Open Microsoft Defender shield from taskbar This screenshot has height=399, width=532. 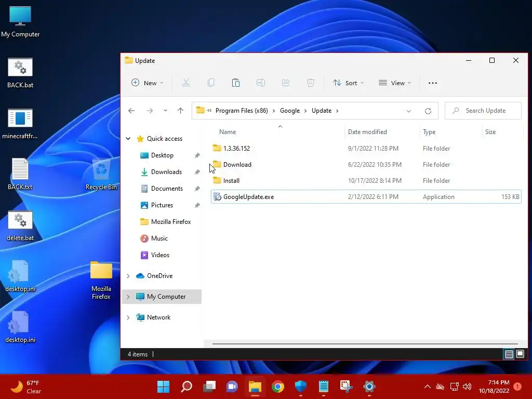(x=301, y=387)
